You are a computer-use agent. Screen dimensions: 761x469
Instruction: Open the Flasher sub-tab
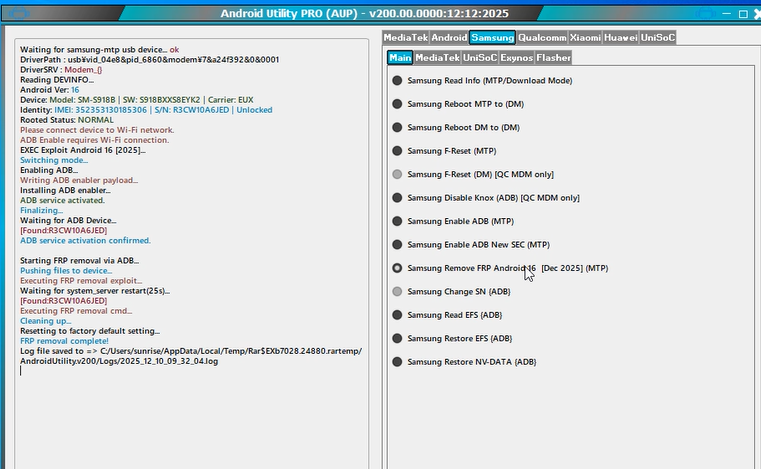click(553, 57)
